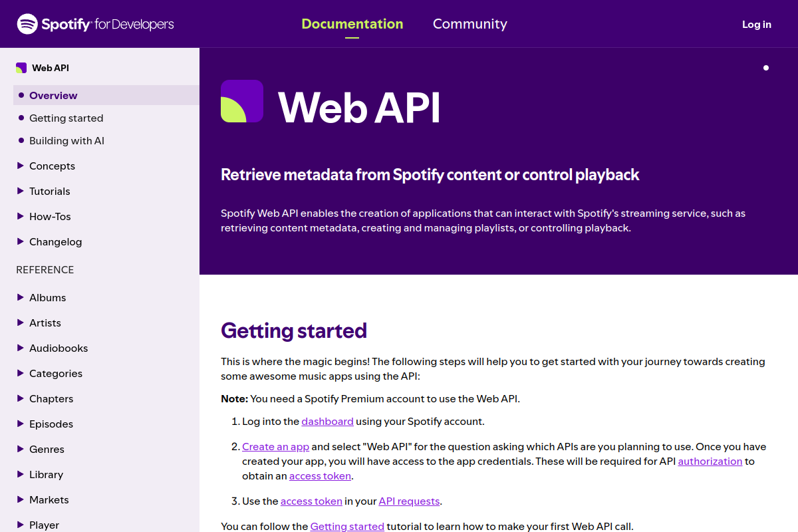Expand the Player reference arrow

point(21,525)
